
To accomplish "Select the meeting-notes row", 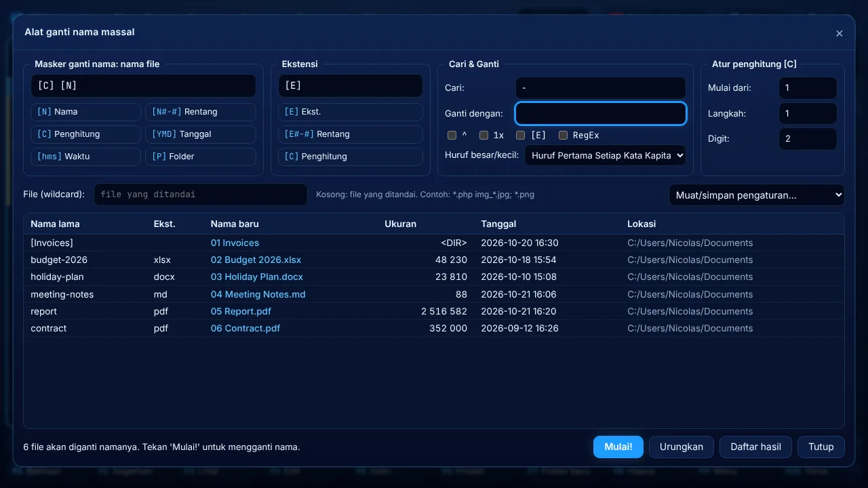I will [434, 294].
